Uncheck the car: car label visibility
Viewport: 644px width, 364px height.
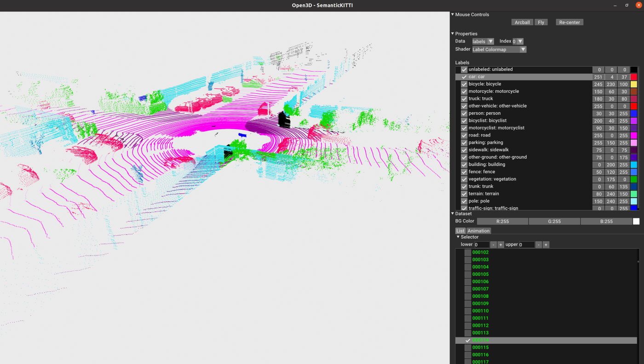coord(463,77)
